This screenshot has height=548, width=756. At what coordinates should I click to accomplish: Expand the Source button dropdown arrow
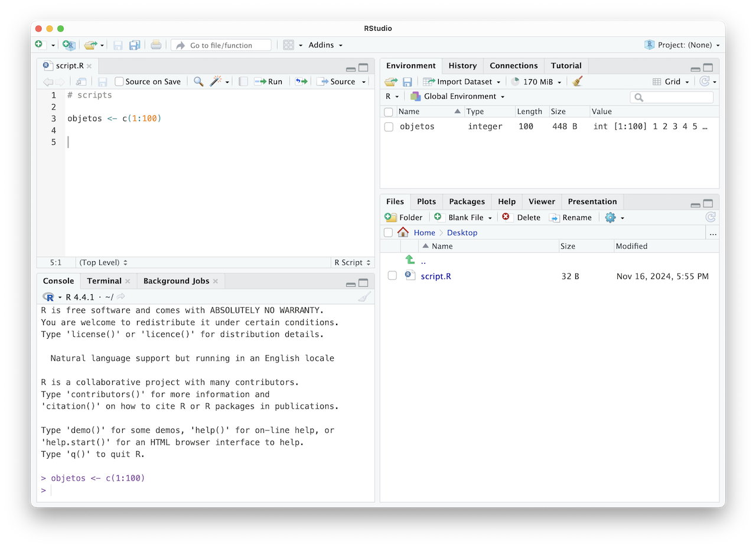(364, 82)
